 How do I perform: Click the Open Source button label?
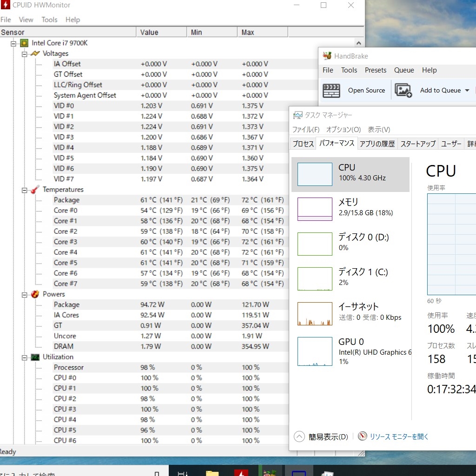point(366,91)
